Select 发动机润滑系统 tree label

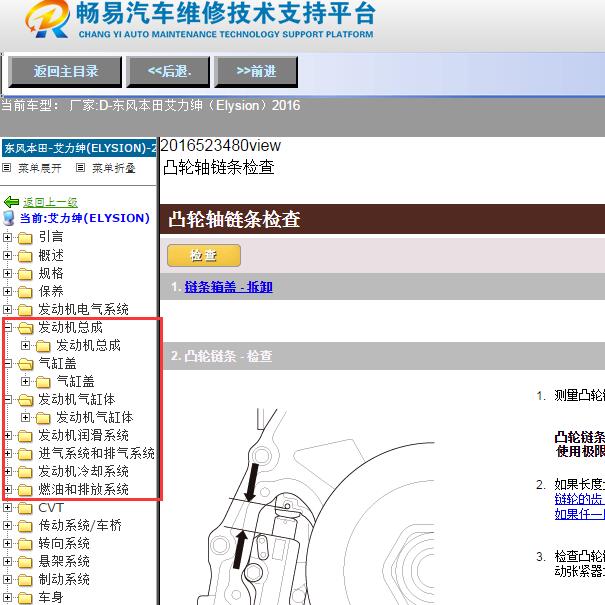pos(83,435)
